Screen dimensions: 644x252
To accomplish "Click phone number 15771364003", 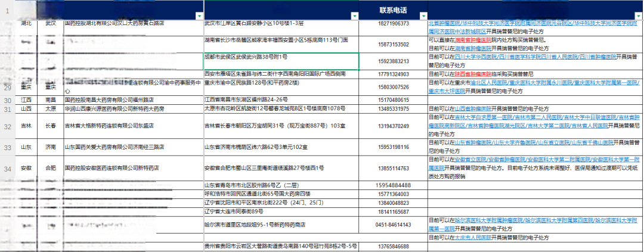I will pos(394,194).
